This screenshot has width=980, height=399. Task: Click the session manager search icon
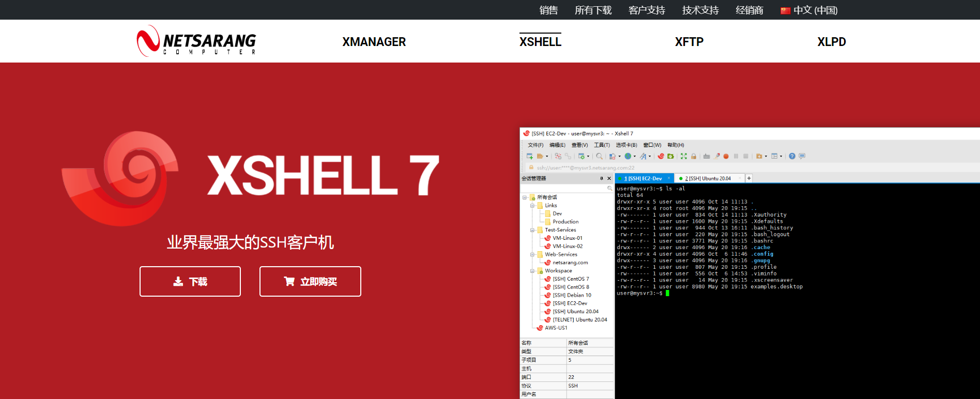point(610,189)
